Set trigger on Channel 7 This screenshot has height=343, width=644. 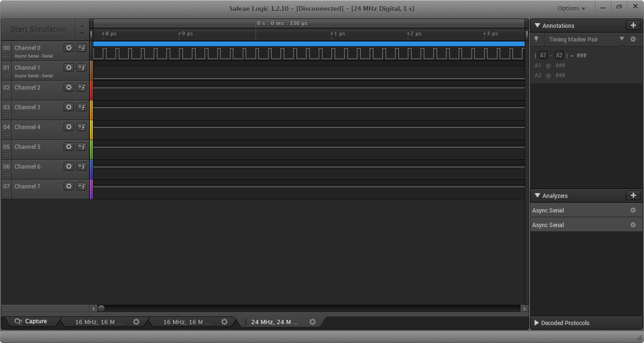click(81, 186)
